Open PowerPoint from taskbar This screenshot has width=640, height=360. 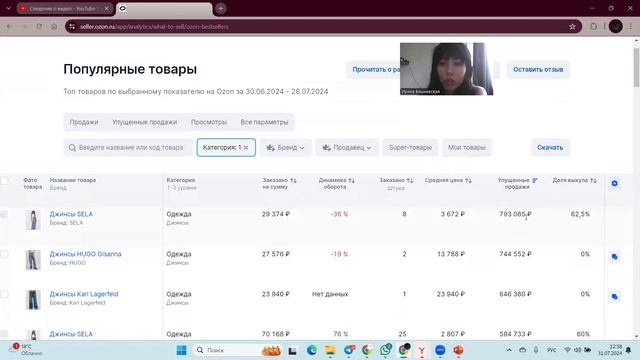point(458,350)
